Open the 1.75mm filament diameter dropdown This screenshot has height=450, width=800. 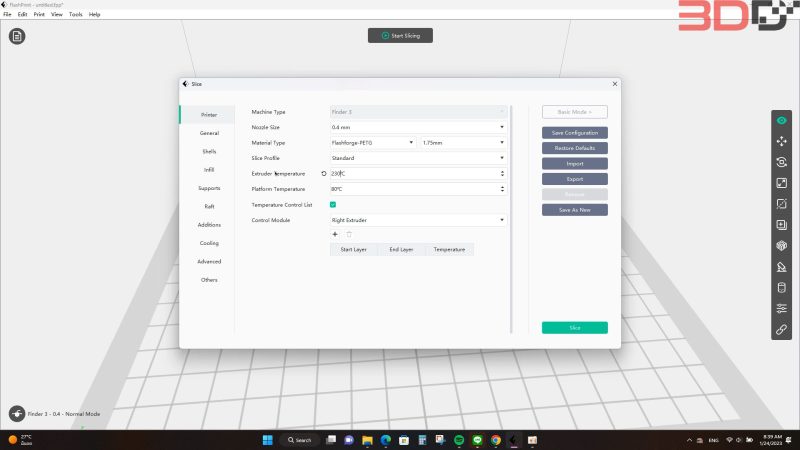tap(463, 143)
